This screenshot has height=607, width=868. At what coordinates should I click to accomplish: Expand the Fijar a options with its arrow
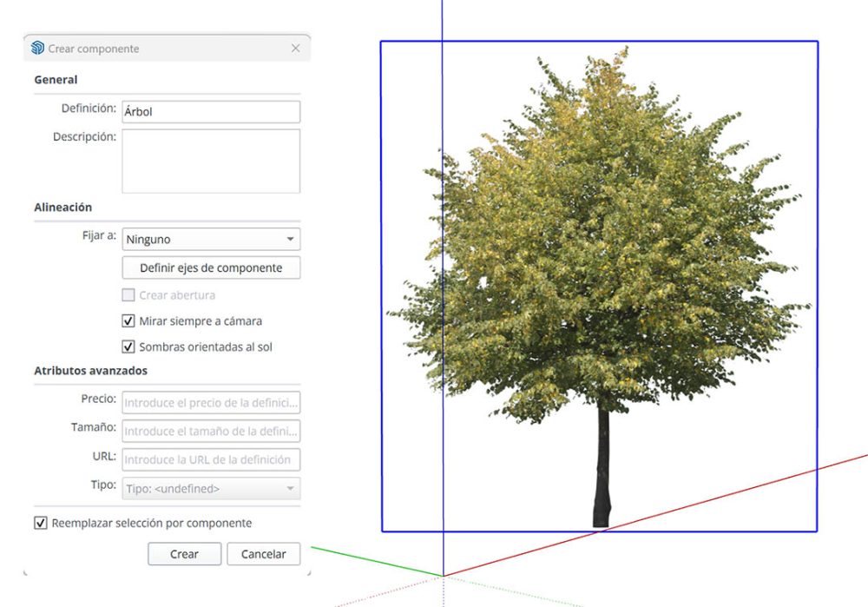290,238
